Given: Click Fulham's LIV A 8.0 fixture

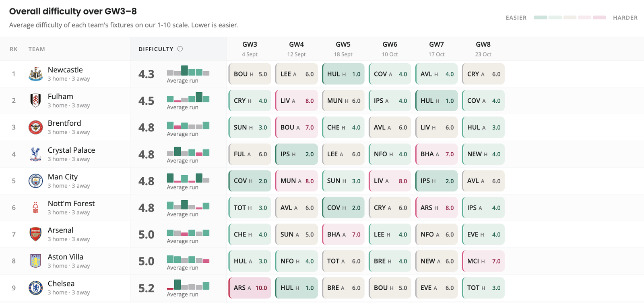Looking at the screenshot, I should pos(297,101).
